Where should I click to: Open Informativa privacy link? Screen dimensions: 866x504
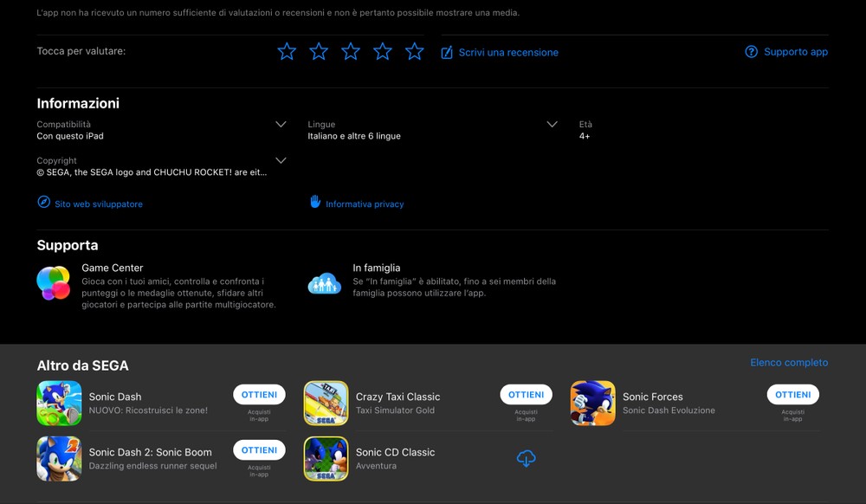[x=357, y=204]
